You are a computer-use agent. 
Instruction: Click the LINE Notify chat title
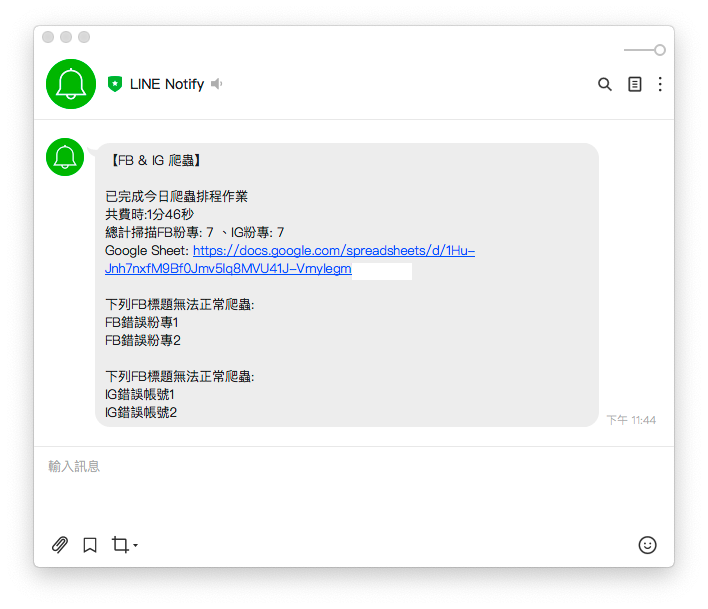point(167,84)
